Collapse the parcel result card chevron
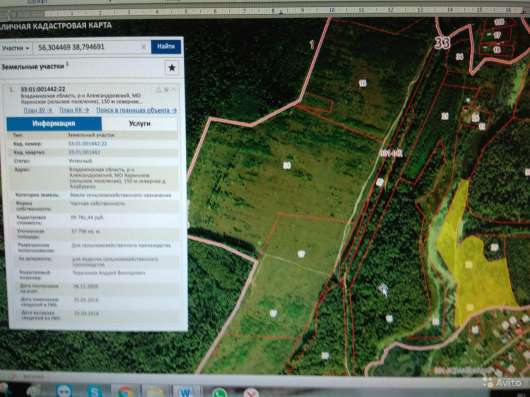The width and height of the screenshot is (530, 397). point(173,90)
